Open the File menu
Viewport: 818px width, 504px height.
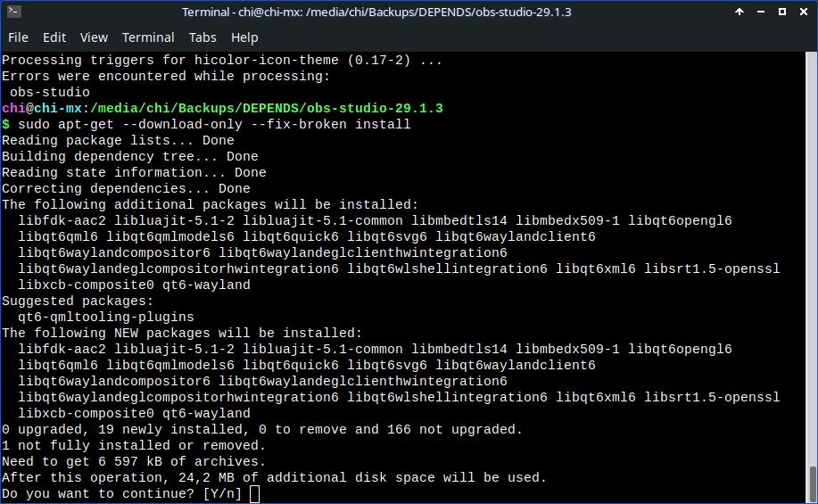click(18, 37)
